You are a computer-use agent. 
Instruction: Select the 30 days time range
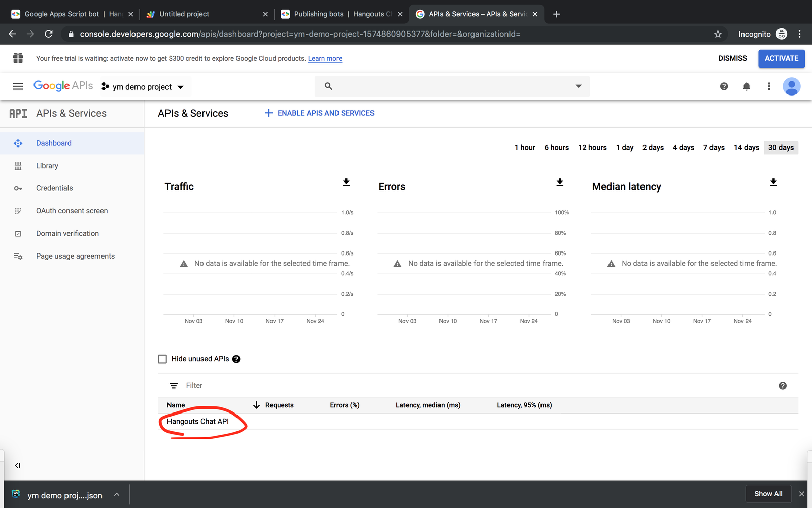781,148
